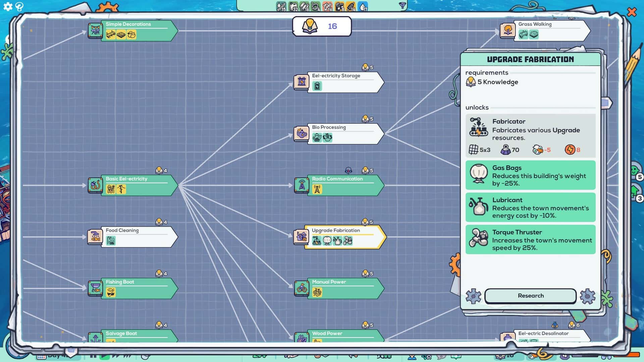This screenshot has width=644, height=362.
Task: Click the water drop resource icon
Action: pyautogui.click(x=363, y=6)
